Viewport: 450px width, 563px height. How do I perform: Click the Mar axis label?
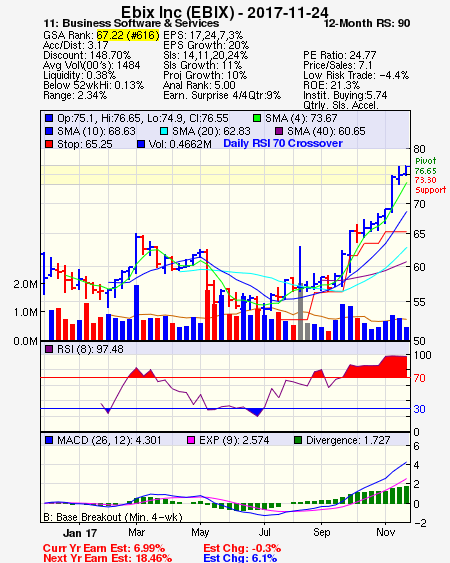coord(136,532)
